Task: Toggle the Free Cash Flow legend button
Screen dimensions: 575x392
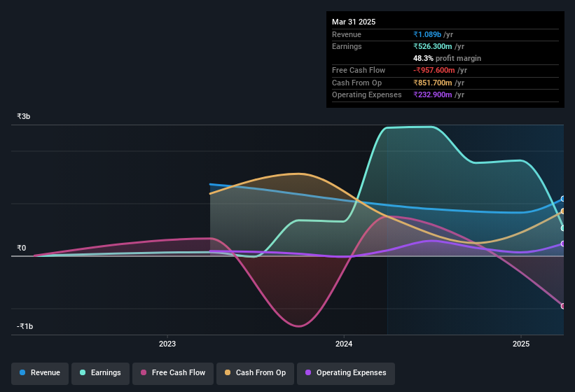Action: (173, 373)
